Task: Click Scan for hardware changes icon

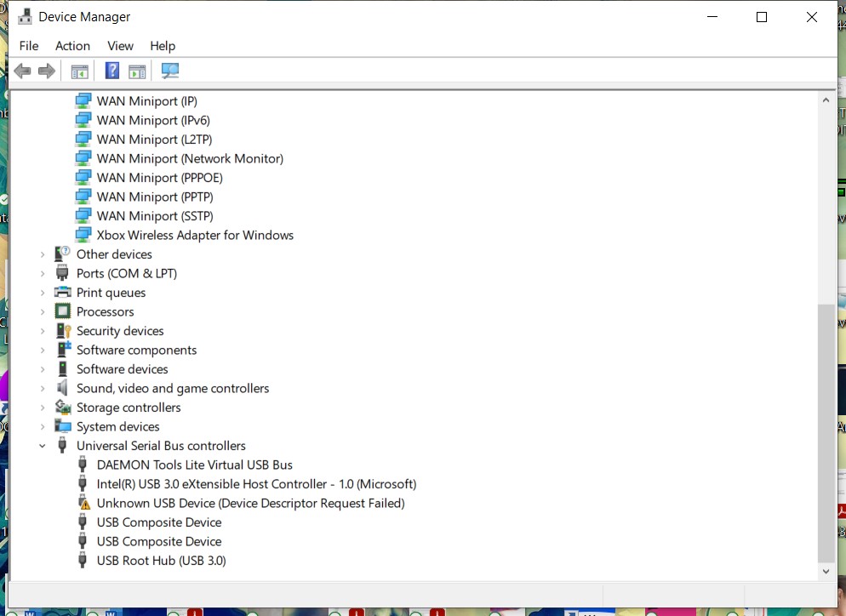Action: (170, 71)
